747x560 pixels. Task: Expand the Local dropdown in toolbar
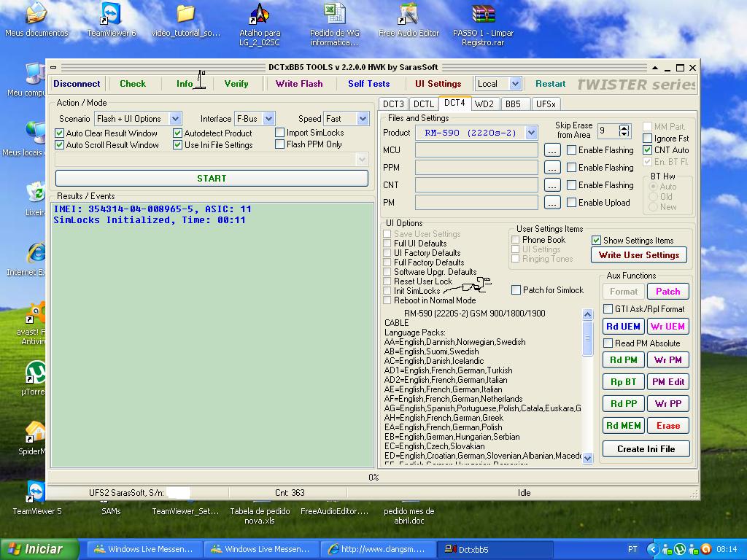pyautogui.click(x=515, y=84)
